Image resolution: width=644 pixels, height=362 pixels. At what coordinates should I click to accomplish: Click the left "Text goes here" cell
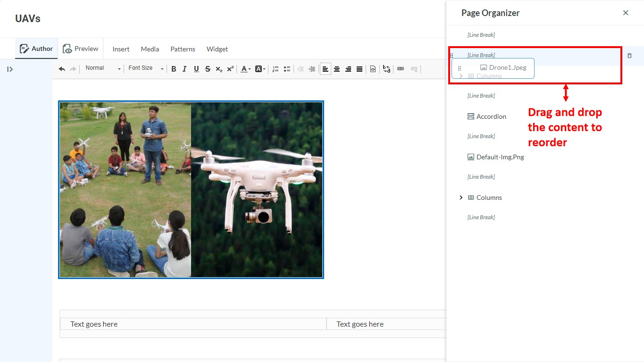point(193,324)
